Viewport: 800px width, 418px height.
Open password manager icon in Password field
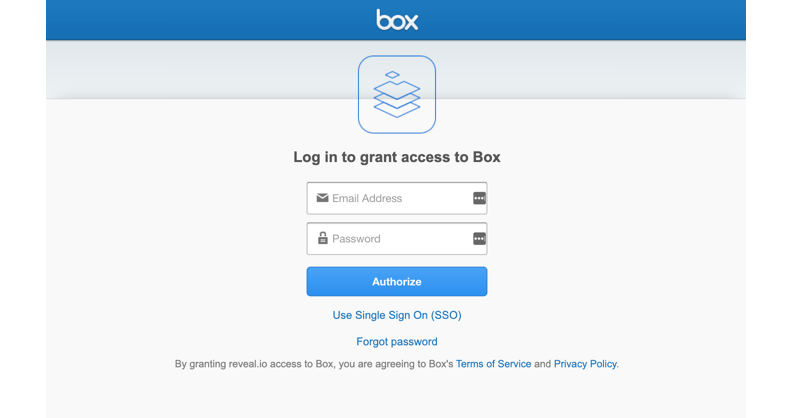pyautogui.click(x=479, y=238)
